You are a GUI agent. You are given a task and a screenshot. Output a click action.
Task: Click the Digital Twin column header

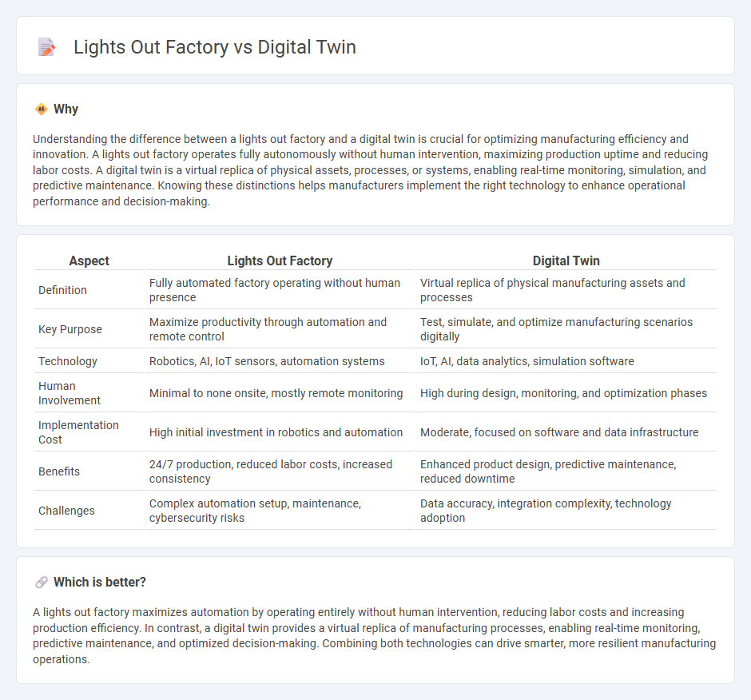click(x=566, y=261)
